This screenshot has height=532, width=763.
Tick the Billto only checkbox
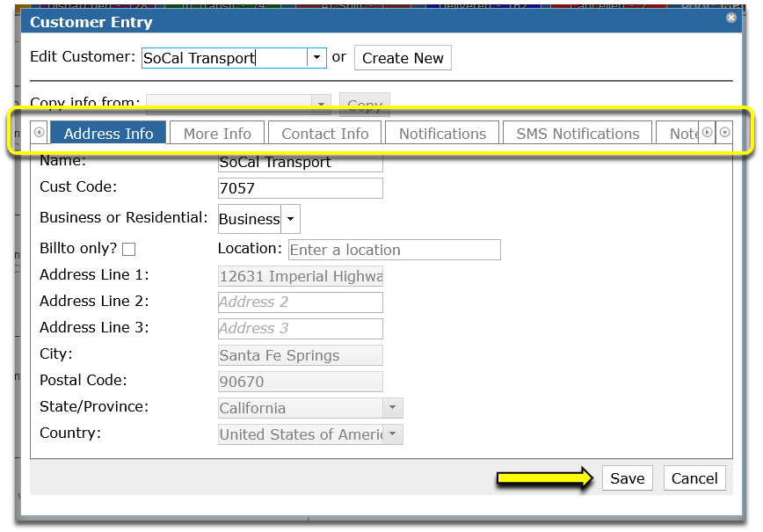[128, 249]
